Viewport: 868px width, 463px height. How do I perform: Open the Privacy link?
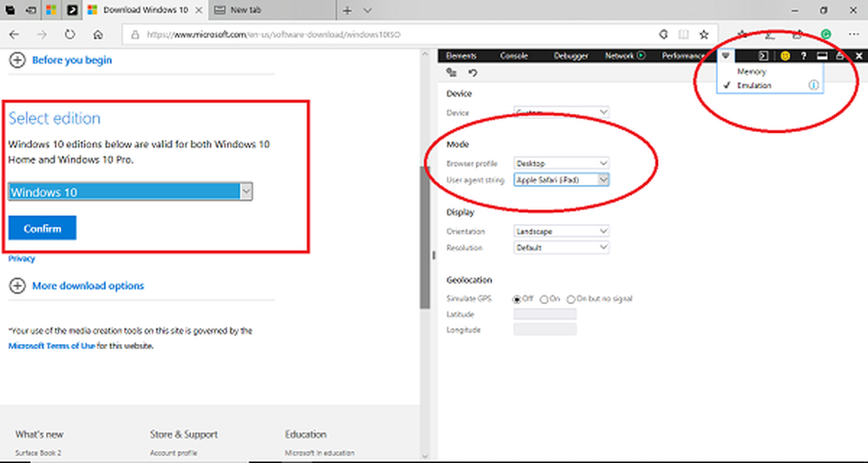[x=22, y=259]
